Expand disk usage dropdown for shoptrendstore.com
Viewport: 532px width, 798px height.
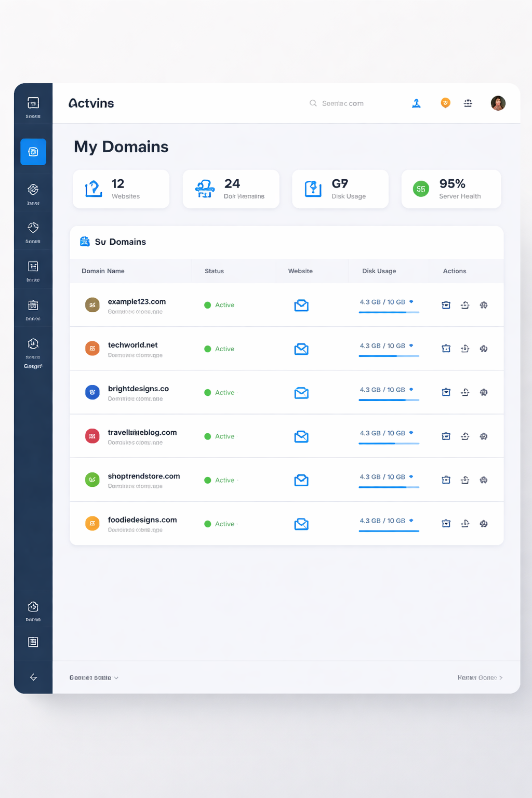(x=411, y=476)
